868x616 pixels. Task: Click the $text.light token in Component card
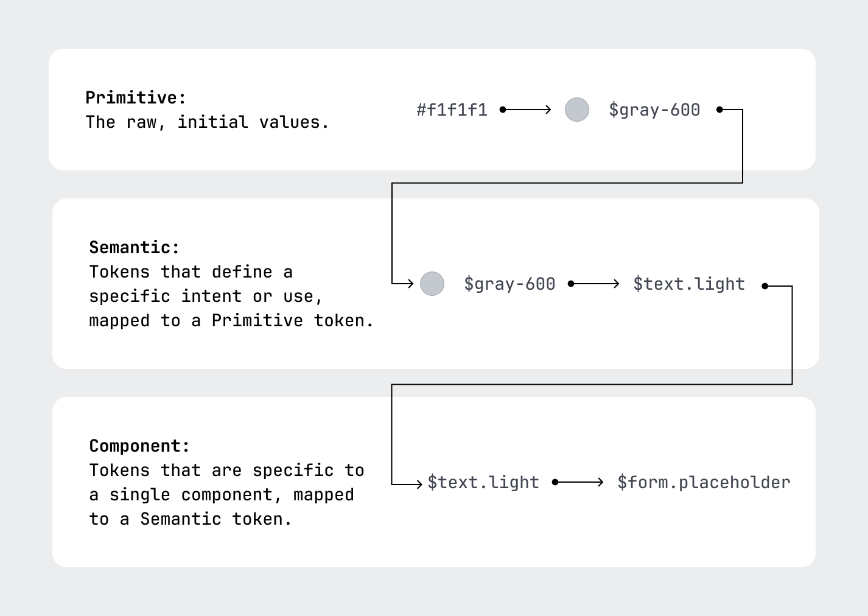[483, 483]
